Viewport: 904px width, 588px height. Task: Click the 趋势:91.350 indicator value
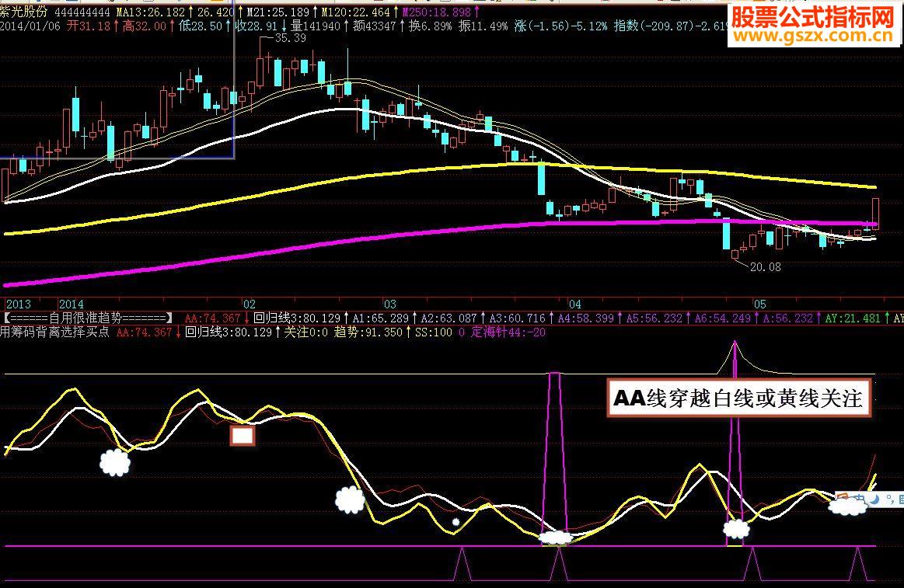point(368,332)
